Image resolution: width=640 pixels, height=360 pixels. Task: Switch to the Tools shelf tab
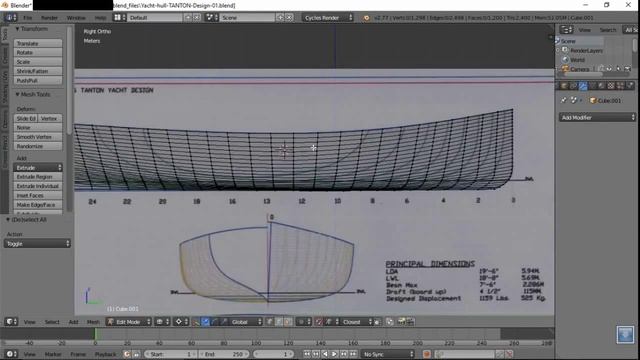(x=5, y=35)
